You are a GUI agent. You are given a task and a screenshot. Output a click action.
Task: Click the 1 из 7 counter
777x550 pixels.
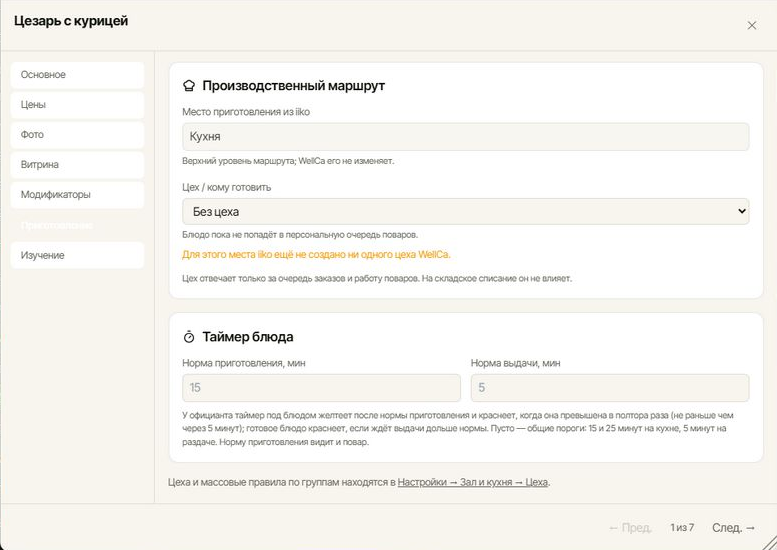[x=682, y=528]
